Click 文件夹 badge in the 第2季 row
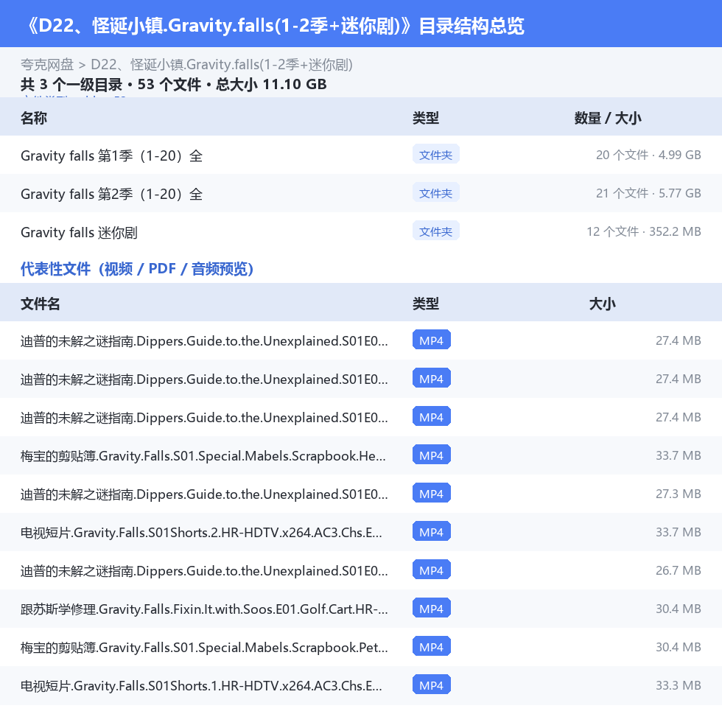 click(x=435, y=192)
